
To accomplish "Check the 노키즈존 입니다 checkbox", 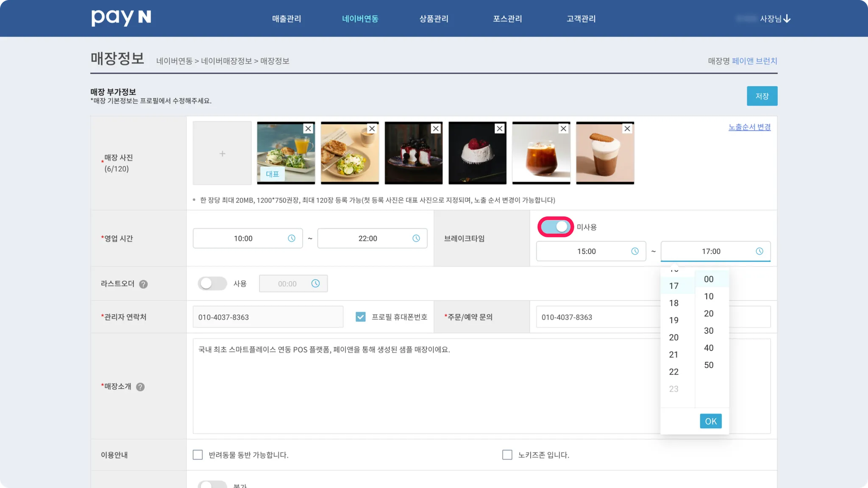I will 507,455.
